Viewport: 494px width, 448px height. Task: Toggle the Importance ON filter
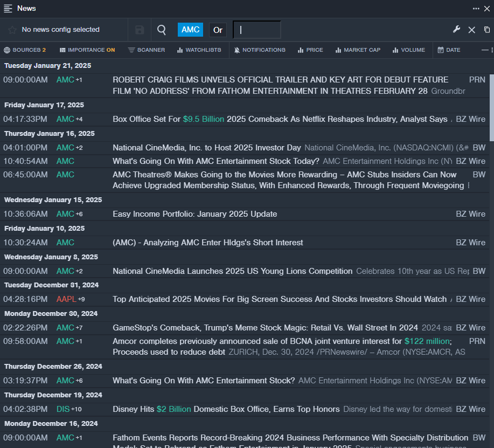(87, 50)
